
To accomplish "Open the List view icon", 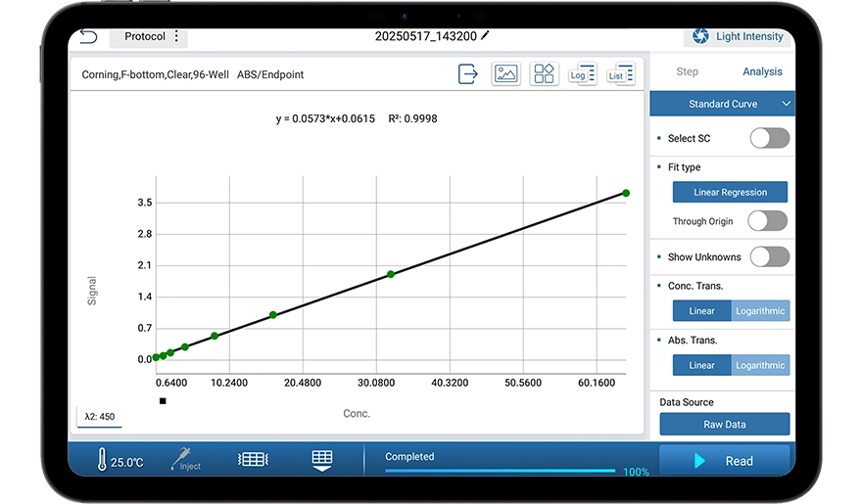I will [x=620, y=73].
